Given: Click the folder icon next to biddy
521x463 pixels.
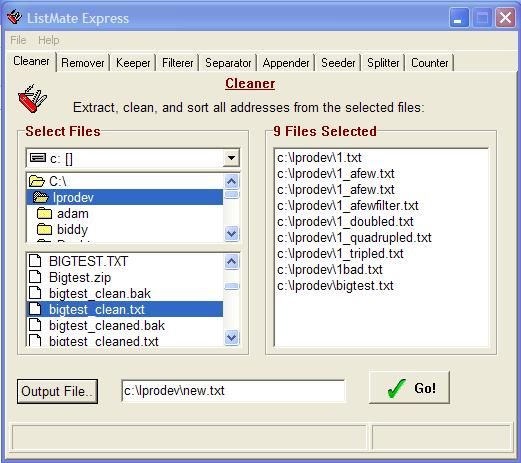Looking at the screenshot, I should 44,229.
